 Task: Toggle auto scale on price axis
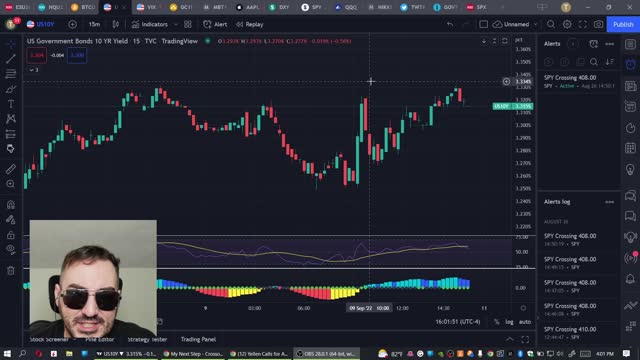[525, 322]
